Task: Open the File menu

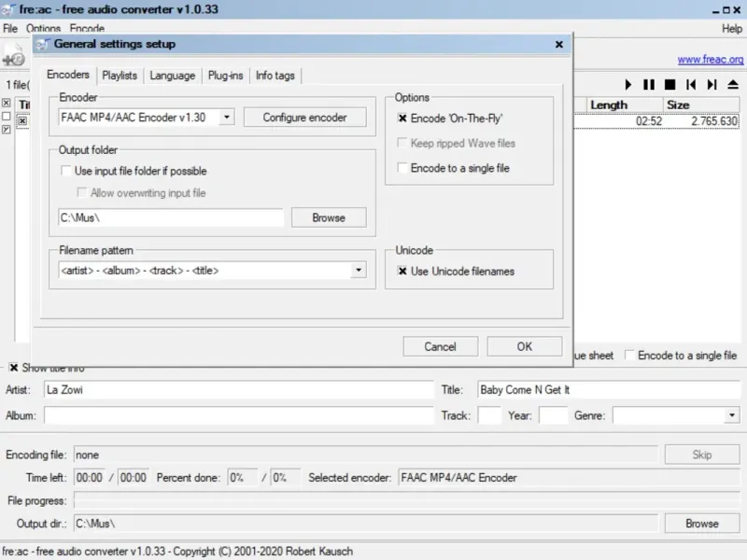Action: (x=10, y=29)
